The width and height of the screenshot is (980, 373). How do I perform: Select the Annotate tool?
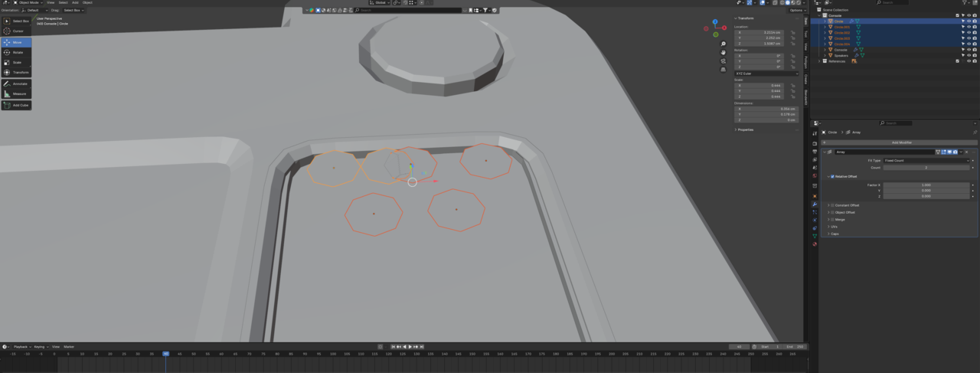[x=16, y=83]
